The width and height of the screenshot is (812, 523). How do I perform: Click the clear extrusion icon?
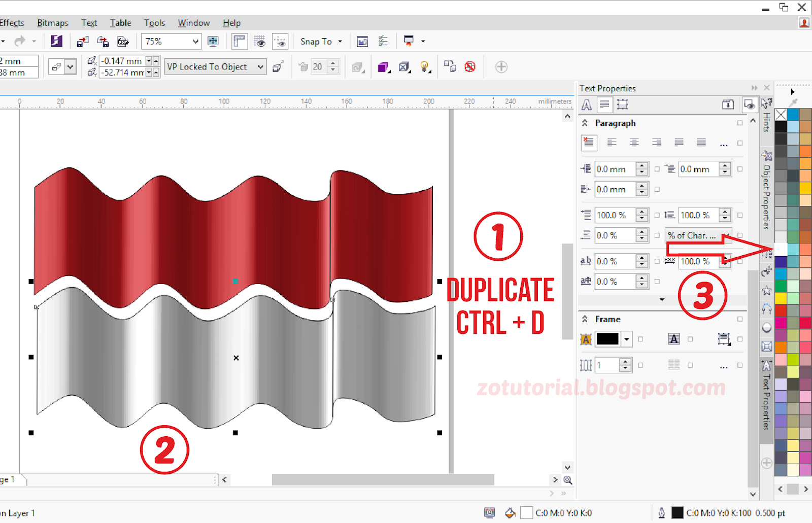[x=470, y=66]
